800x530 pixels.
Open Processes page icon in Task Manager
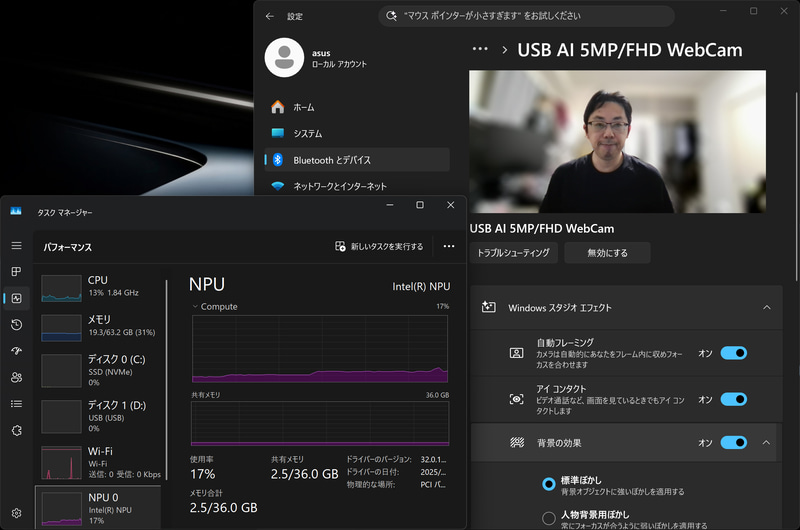tap(16, 271)
